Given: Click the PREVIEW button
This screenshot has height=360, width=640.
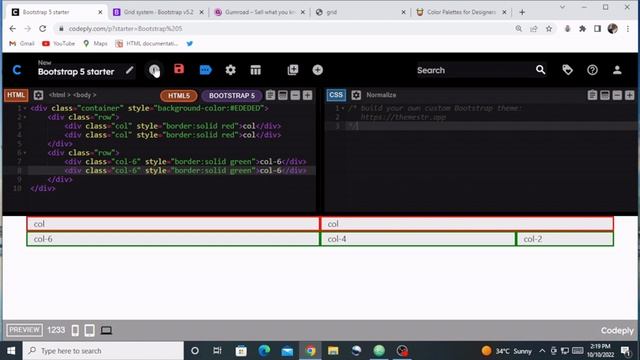Looking at the screenshot, I should (24, 330).
